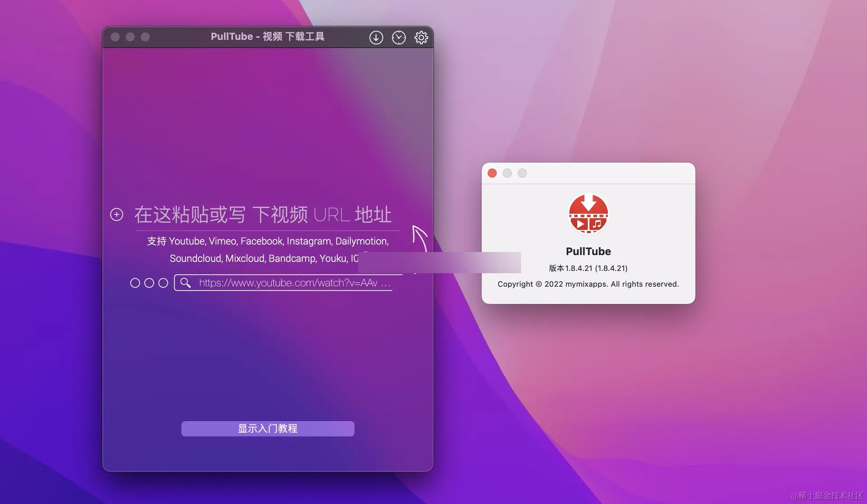Open the clock history icon
The height and width of the screenshot is (504, 867).
398,37
